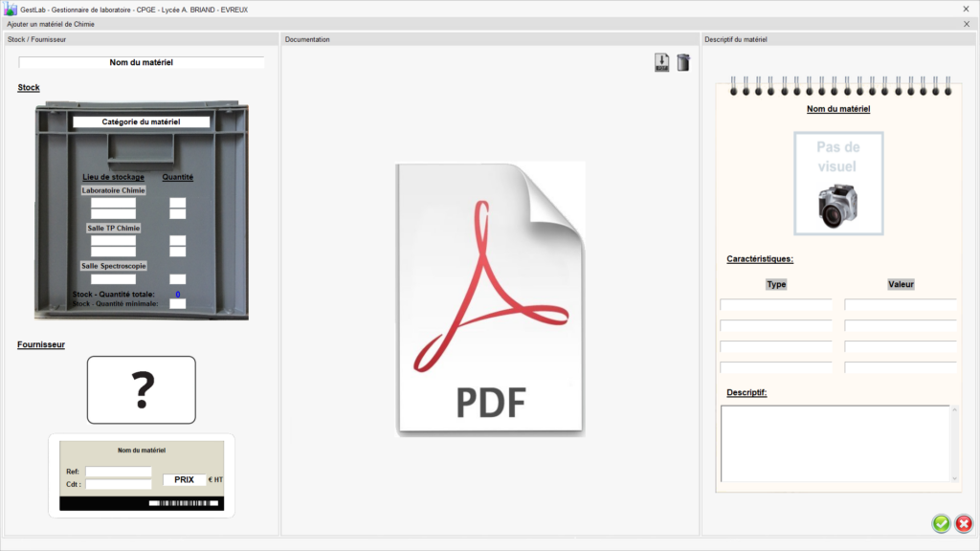Viewport: 980px width, 551px height.
Task: Click the top 'Nom du matériel' field
Action: [141, 62]
